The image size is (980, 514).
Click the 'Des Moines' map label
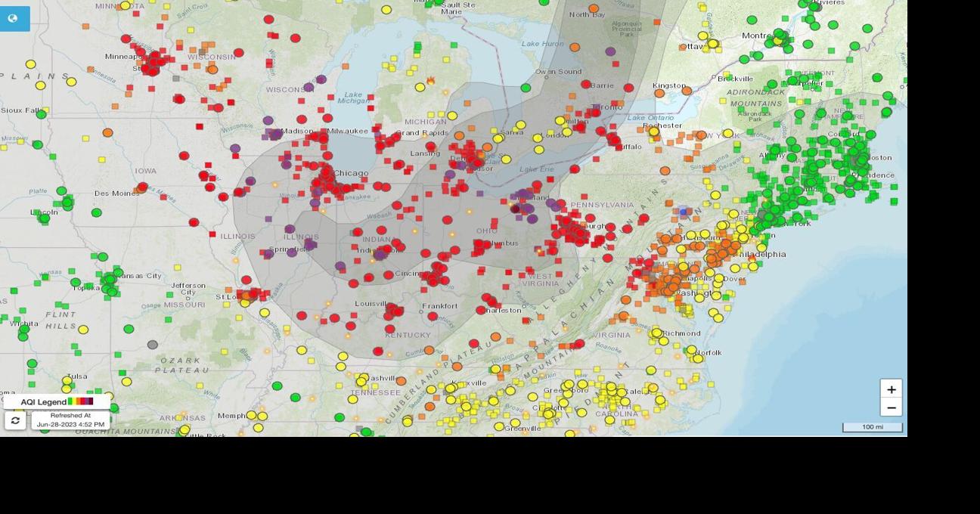117,194
